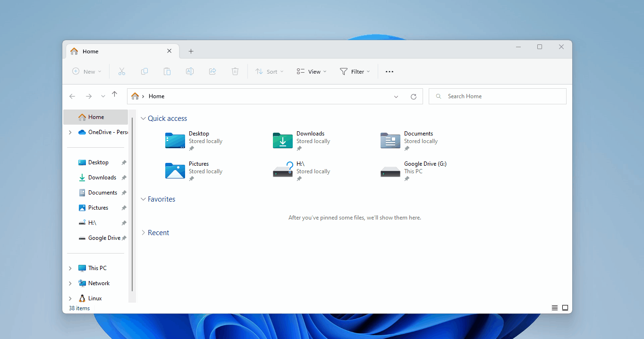The height and width of the screenshot is (339, 644).
Task: Add a new tab
Action: [x=191, y=51]
